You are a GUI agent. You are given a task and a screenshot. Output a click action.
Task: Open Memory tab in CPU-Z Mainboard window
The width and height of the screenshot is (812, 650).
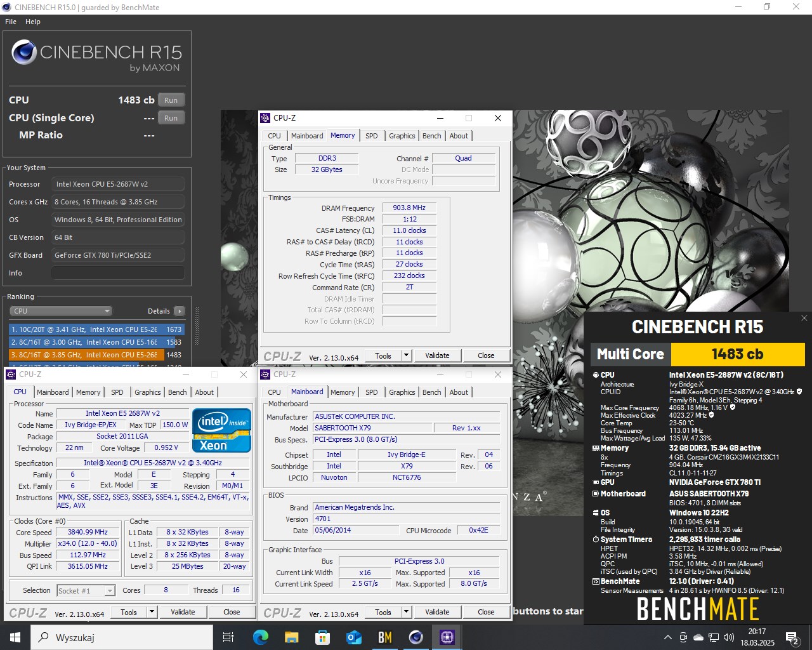coord(343,392)
